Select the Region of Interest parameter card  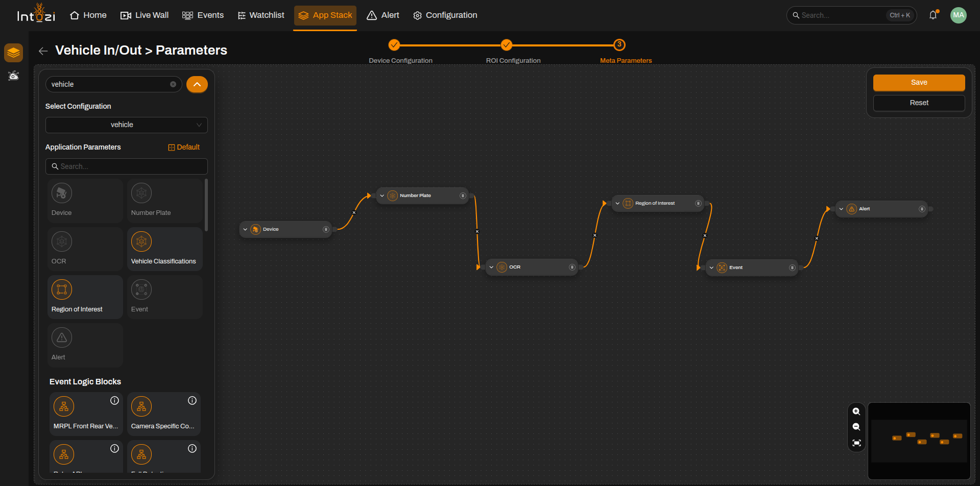(85, 297)
